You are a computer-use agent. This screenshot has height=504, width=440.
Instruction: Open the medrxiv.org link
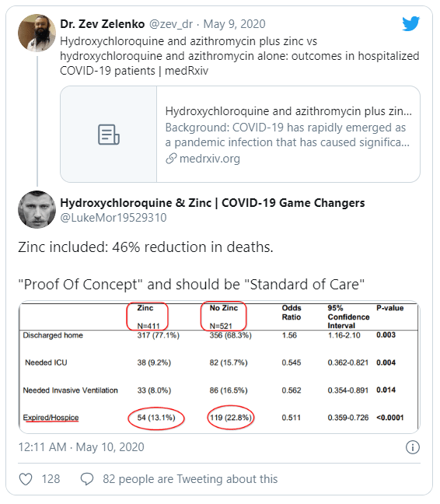(210, 159)
